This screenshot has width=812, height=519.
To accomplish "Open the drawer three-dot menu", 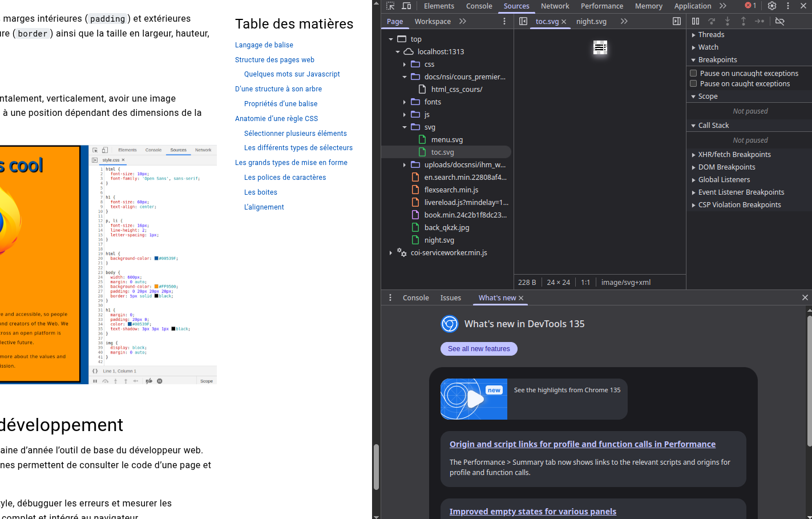I will tap(390, 297).
